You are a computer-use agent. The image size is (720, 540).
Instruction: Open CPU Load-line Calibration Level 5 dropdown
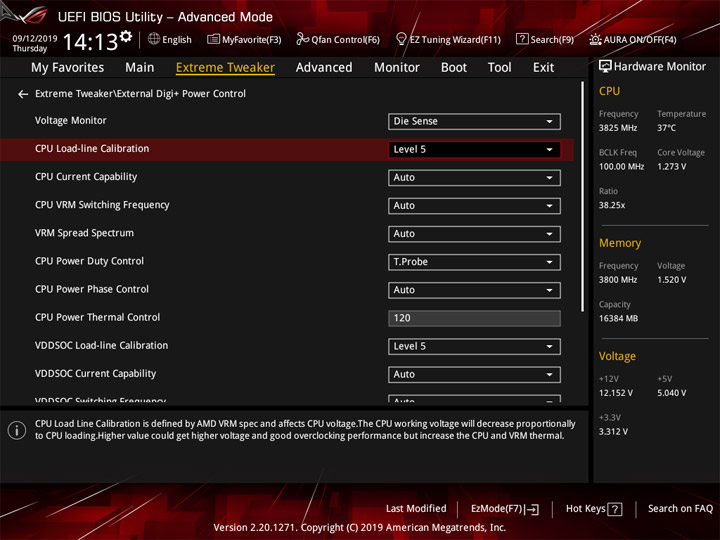pos(474,150)
